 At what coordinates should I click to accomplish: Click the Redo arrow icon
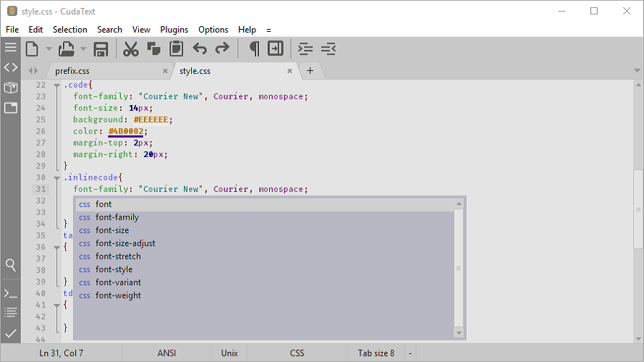[x=222, y=49]
